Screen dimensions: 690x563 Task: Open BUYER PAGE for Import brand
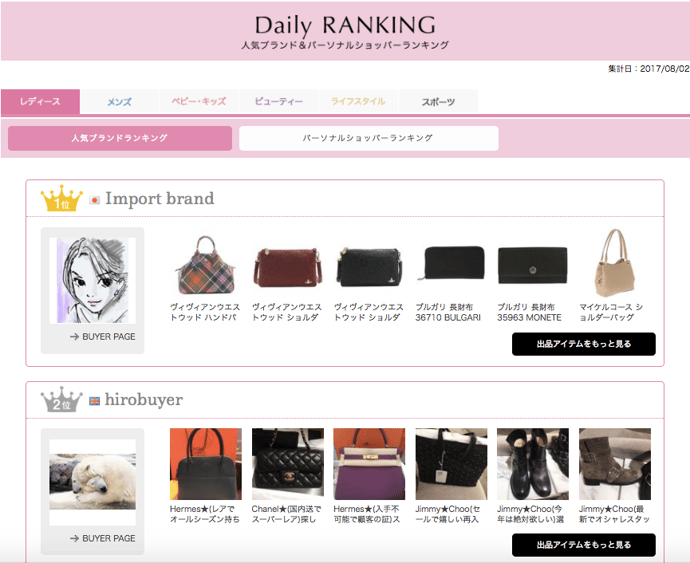tap(103, 337)
